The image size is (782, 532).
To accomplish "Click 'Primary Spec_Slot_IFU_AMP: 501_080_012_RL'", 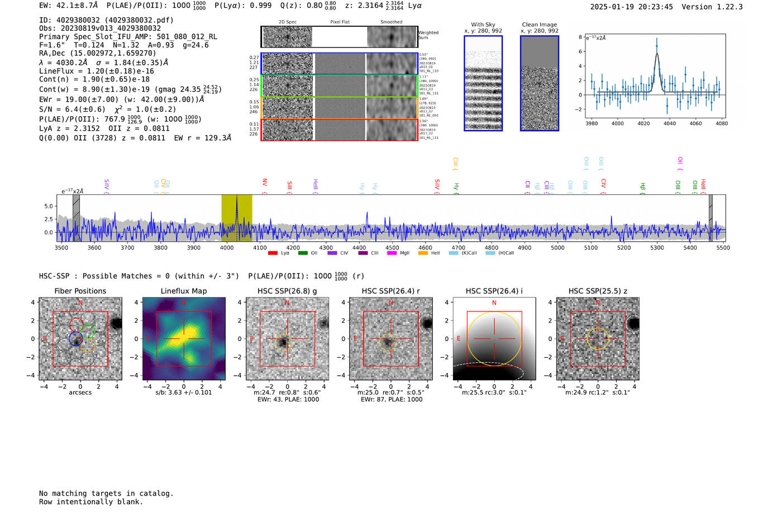I will (128, 37).
